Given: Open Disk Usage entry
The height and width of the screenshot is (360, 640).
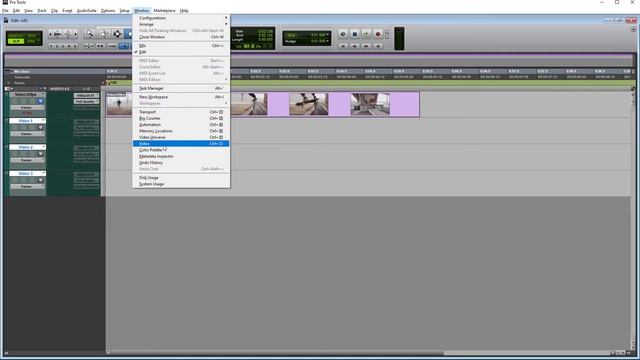Looking at the screenshot, I should 181,178.
